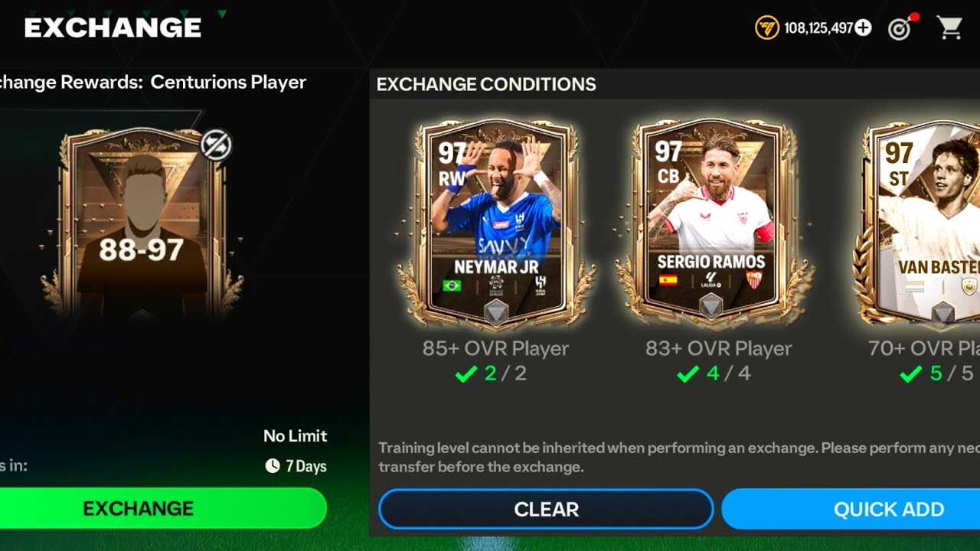Tap the Brazil flag on Neymar card
Viewport: 980px width, 551px height.
tap(452, 285)
